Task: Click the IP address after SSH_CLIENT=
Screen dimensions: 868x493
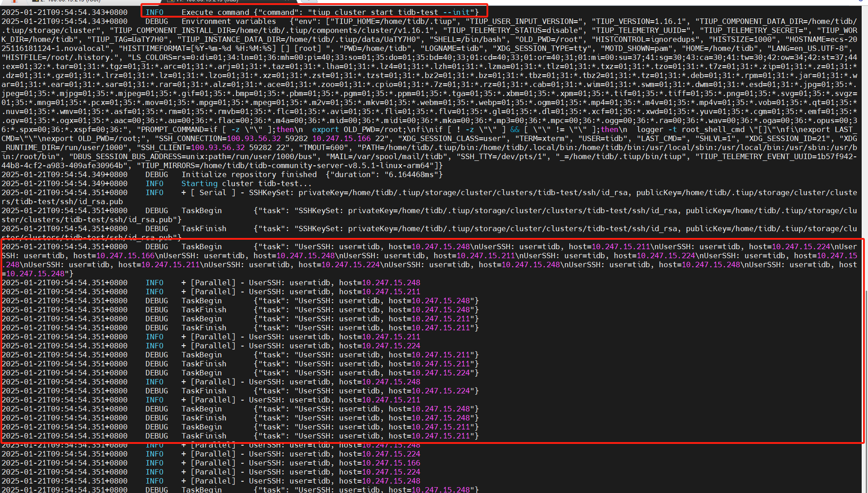Action: pyautogui.click(x=218, y=147)
